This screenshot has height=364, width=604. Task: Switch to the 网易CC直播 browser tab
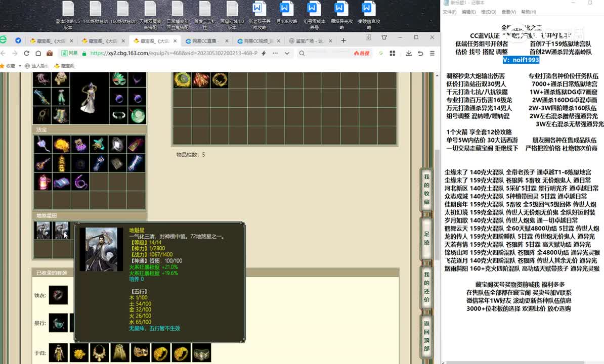click(206, 41)
